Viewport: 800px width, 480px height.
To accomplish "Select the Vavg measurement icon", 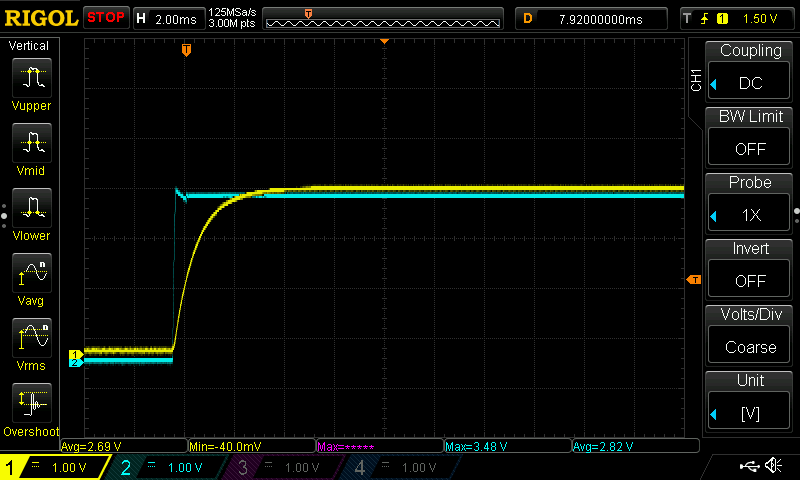I will (x=32, y=273).
